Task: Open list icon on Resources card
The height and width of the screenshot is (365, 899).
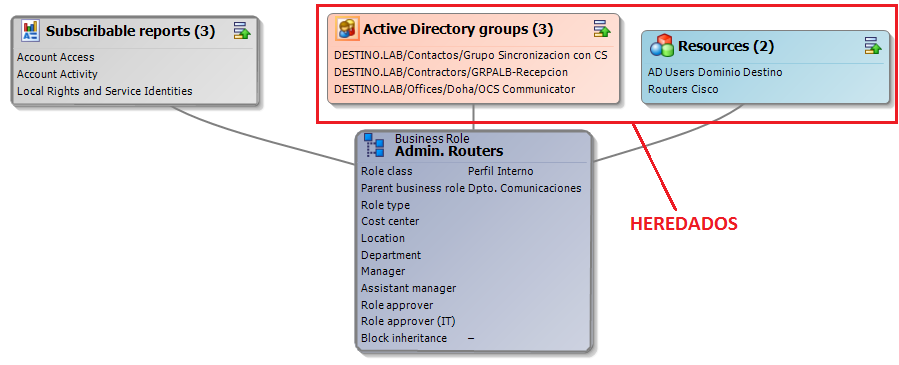Action: (873, 45)
